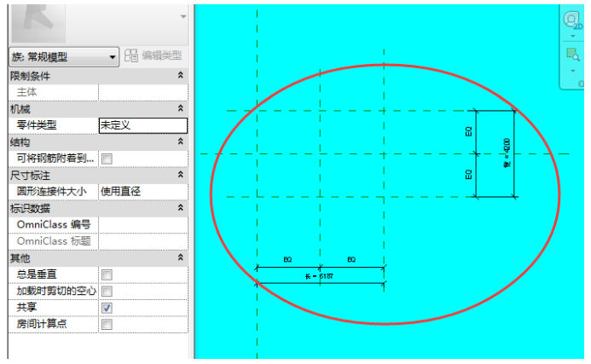Click the OmniClass 编号 value field
591x364 pixels.
coord(142,224)
